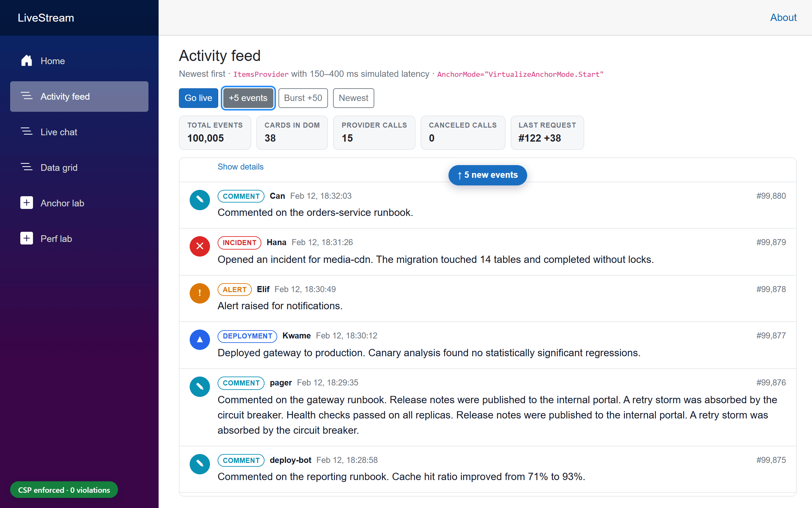The height and width of the screenshot is (508, 812).
Task: Click the Live chat list icon
Action: [27, 132]
